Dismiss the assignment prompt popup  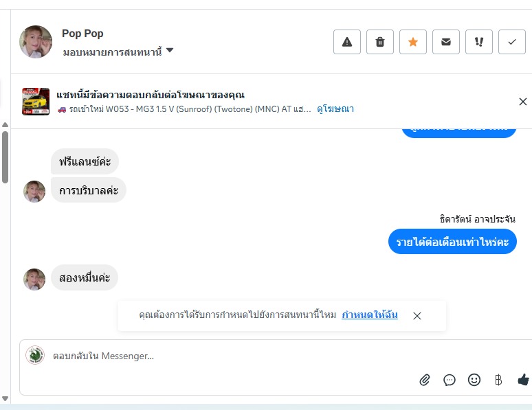417,316
